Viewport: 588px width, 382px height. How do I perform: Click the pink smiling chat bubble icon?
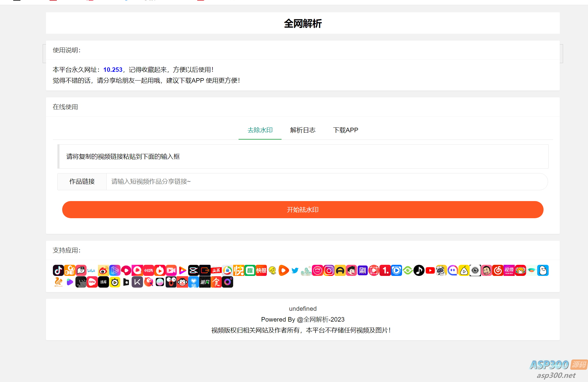[x=81, y=270]
